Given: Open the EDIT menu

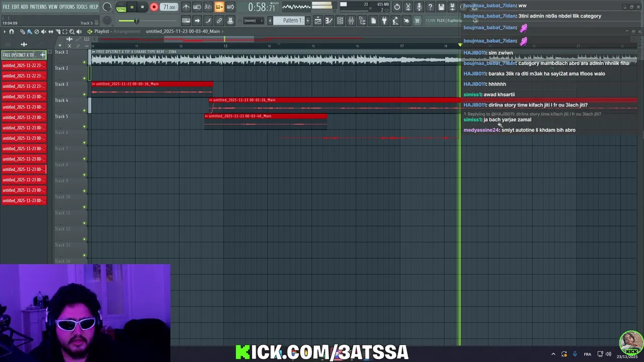Looking at the screenshot, I should (15, 7).
